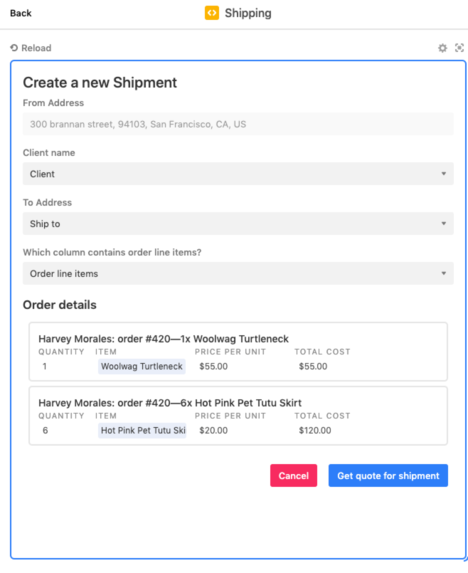Image resolution: width=468 pixels, height=573 pixels.
Task: Open the Order line items dropdown
Action: 238,273
